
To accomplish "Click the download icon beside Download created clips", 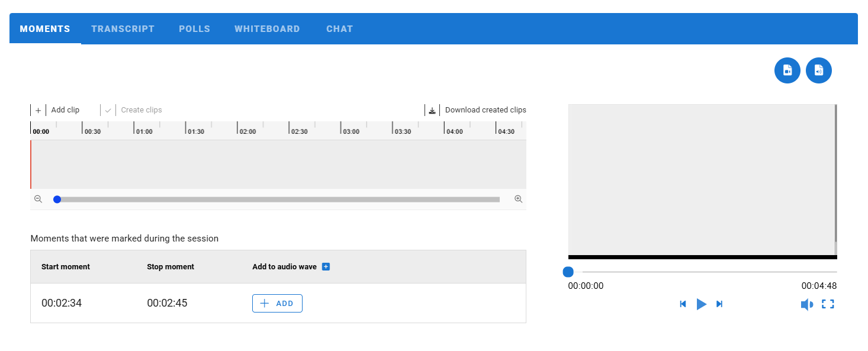I will [432, 110].
